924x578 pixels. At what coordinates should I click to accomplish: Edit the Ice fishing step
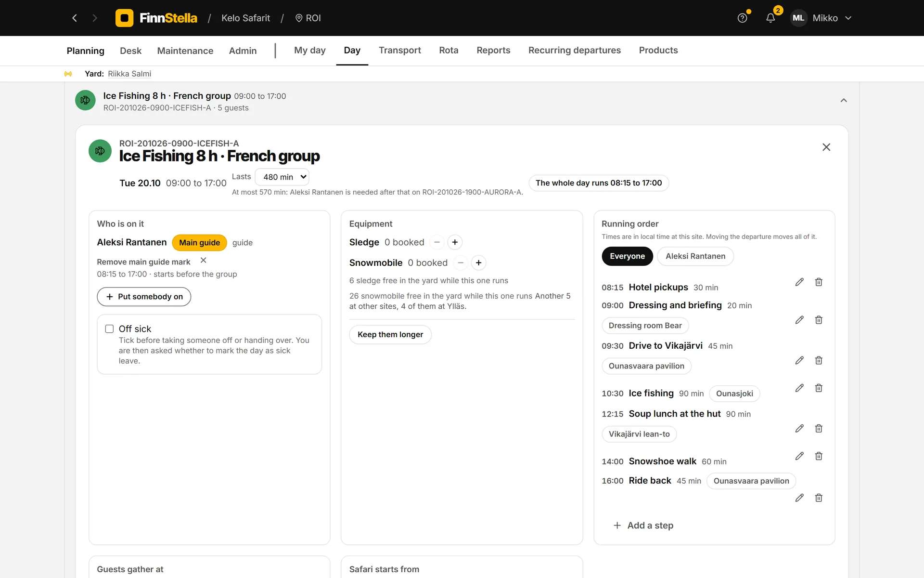799,388
